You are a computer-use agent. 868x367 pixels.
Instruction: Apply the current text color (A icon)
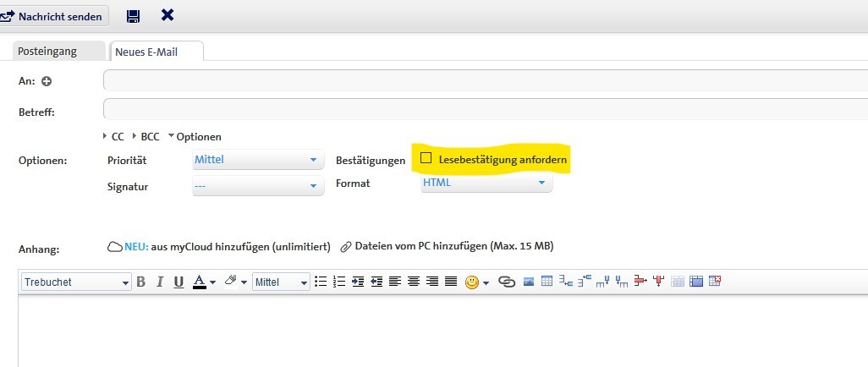[200, 282]
